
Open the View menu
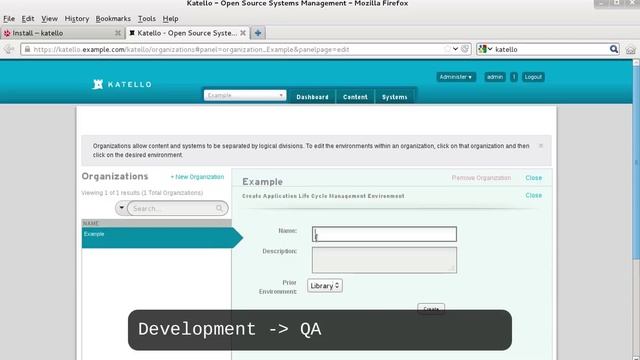(49, 19)
